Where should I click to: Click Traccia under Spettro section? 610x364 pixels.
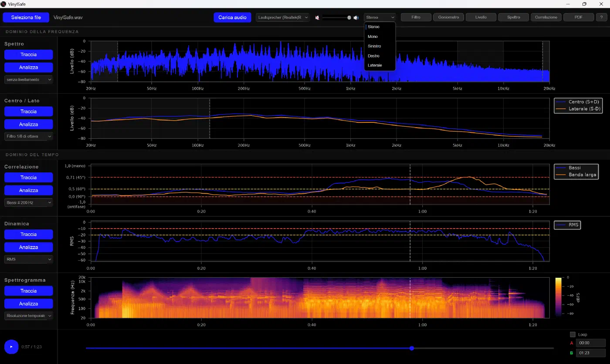[29, 54]
